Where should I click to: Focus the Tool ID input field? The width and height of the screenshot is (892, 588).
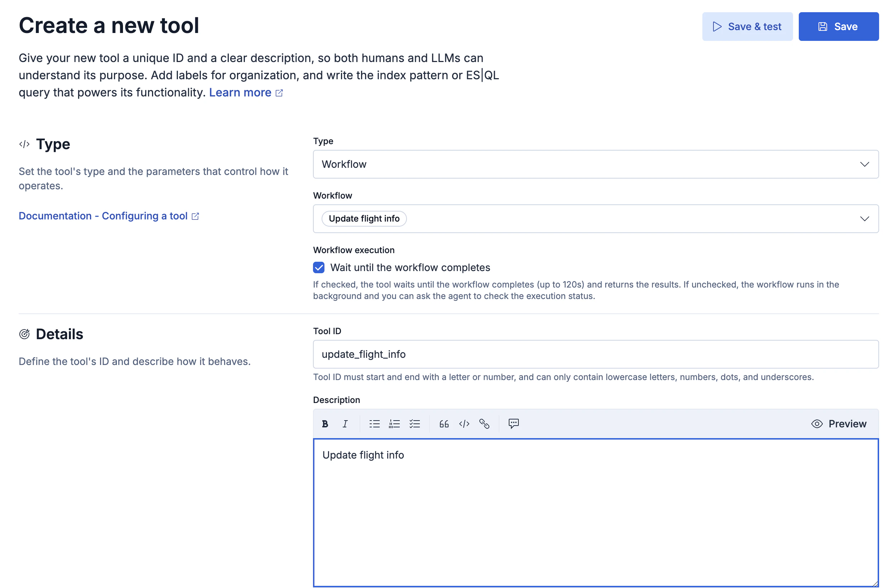click(596, 354)
